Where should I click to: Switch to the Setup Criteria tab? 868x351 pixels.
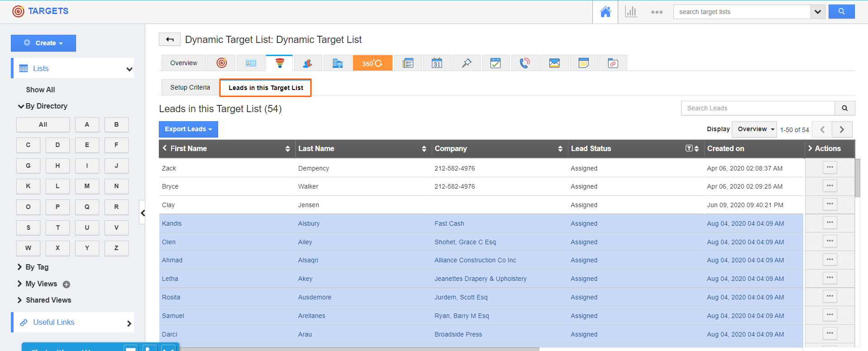pos(190,88)
